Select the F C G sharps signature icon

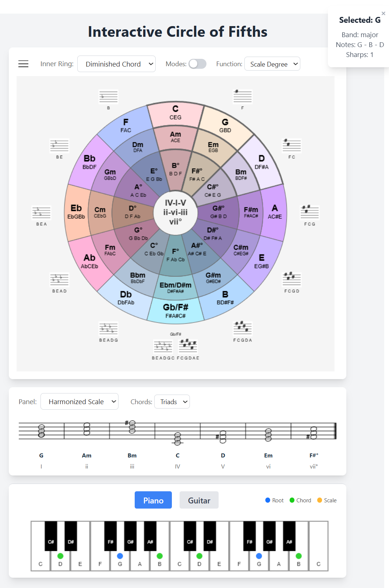[x=310, y=212]
